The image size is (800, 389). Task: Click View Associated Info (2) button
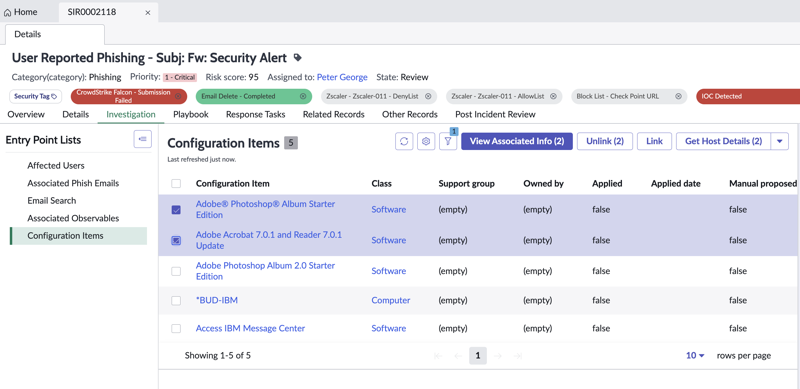click(517, 141)
